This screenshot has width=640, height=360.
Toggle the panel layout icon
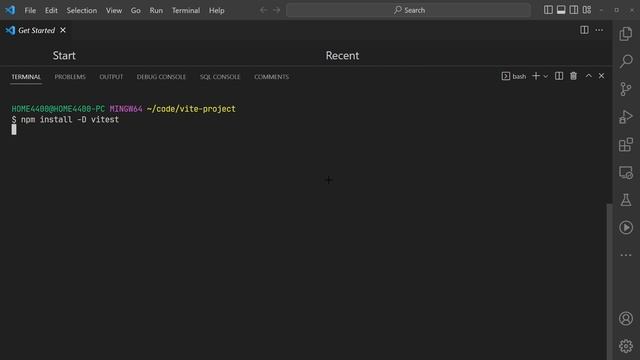[561, 10]
